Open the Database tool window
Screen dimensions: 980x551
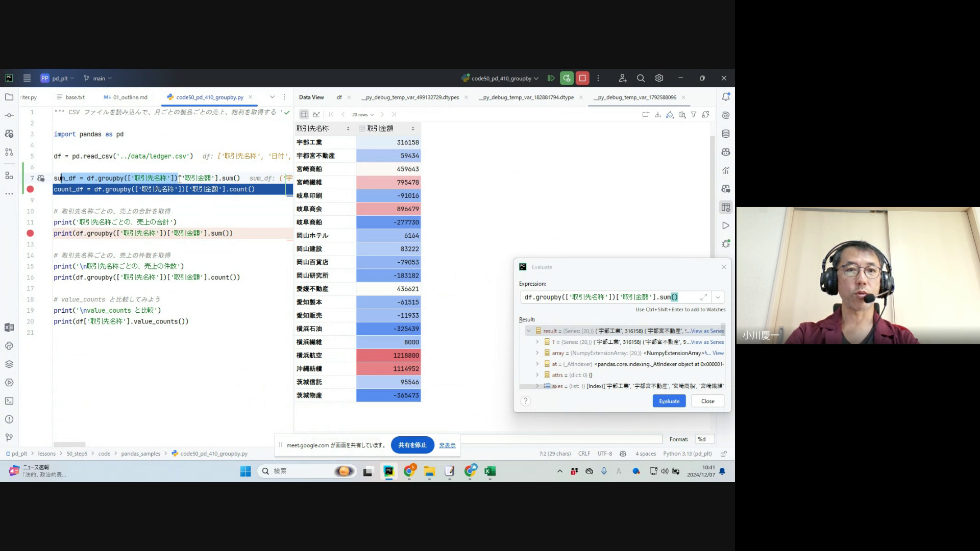[x=725, y=134]
